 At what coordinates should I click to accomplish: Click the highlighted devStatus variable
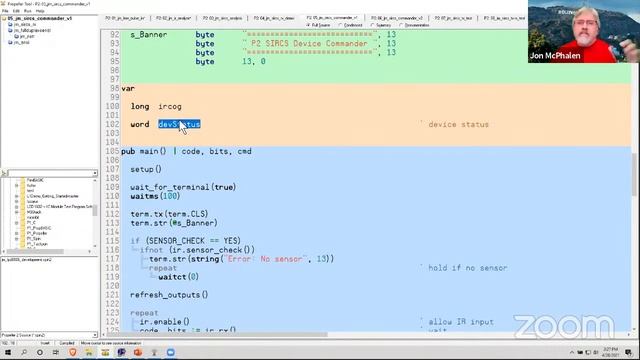pyautogui.click(x=179, y=124)
